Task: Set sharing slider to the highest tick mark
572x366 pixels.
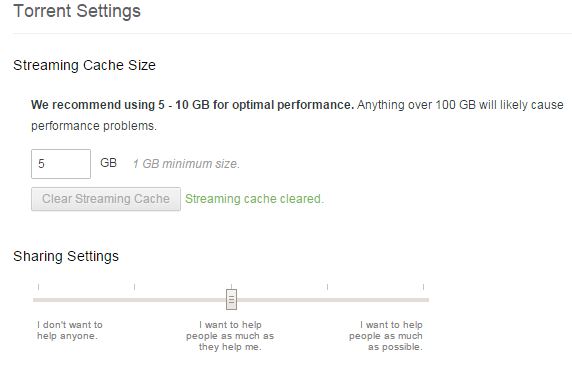Action: (x=424, y=300)
